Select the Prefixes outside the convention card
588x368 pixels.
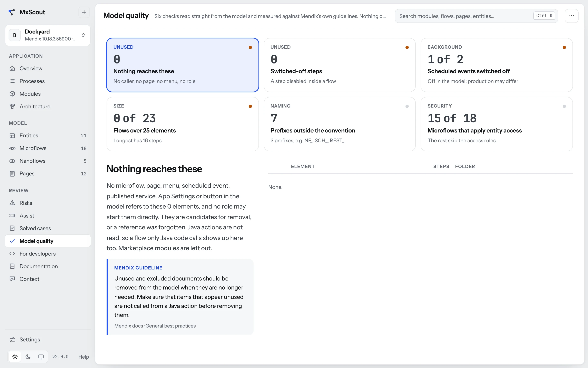click(340, 124)
